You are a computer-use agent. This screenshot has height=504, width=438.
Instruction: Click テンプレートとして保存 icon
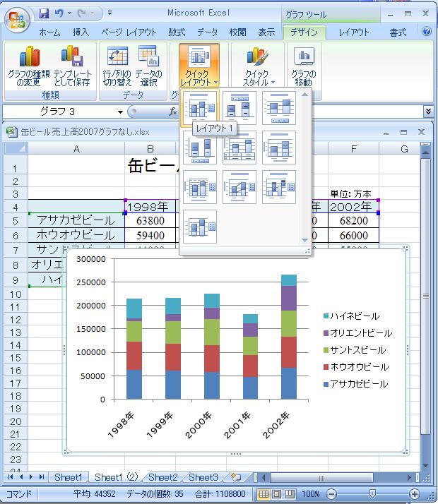(72, 66)
